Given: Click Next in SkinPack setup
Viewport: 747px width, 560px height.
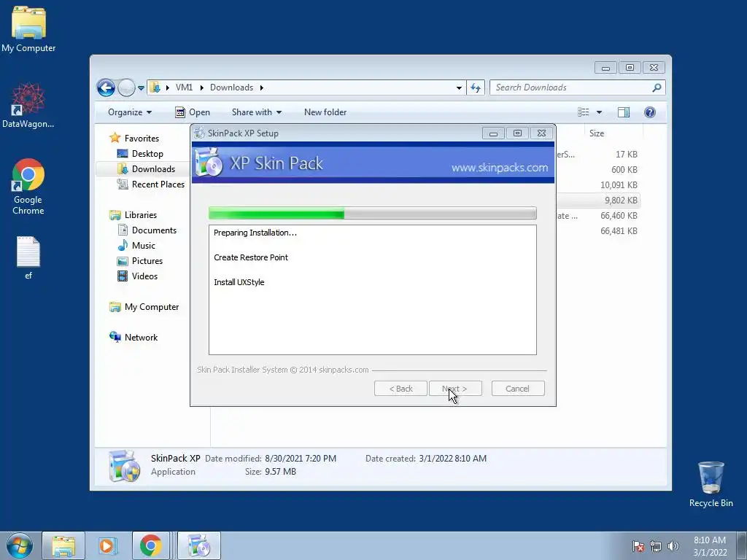Looking at the screenshot, I should click(455, 389).
